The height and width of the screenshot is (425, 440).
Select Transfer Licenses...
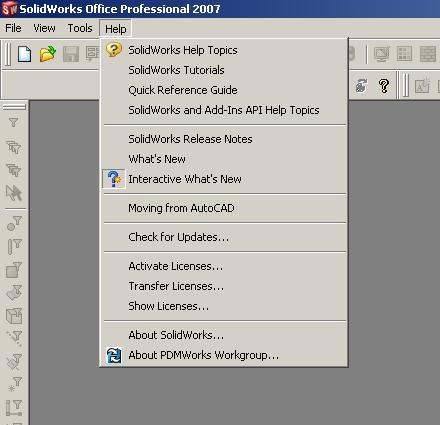(224, 286)
